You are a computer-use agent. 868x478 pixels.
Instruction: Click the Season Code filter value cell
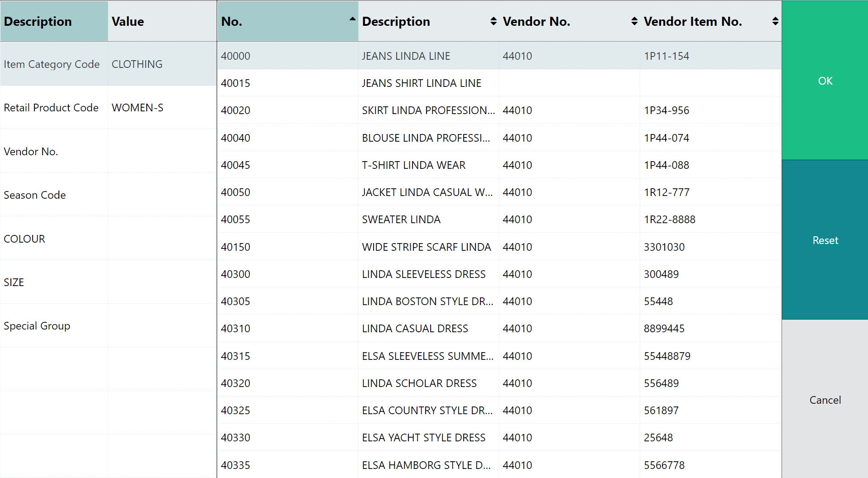[x=162, y=195]
